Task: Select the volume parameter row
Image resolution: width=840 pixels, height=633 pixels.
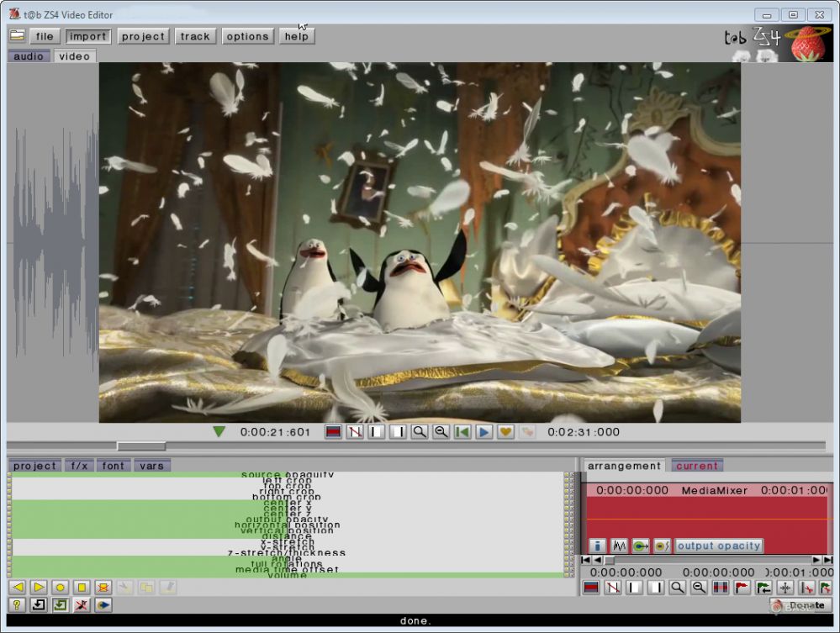Action: (287, 575)
